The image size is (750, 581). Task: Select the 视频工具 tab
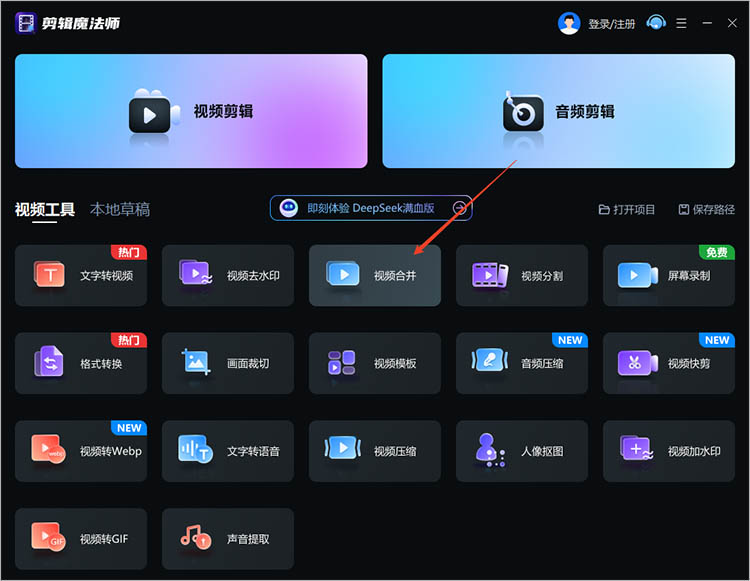point(45,209)
